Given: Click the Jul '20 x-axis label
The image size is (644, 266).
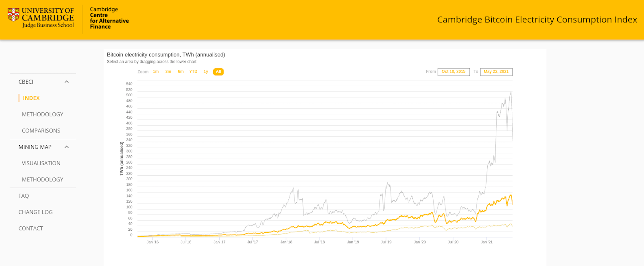Looking at the screenshot, I should tap(453, 242).
